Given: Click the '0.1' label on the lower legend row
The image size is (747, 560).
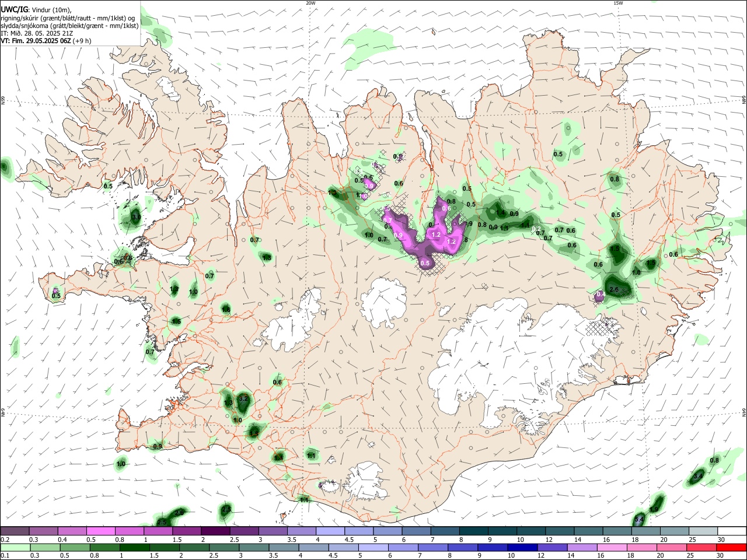Looking at the screenshot, I should click(x=5, y=556).
